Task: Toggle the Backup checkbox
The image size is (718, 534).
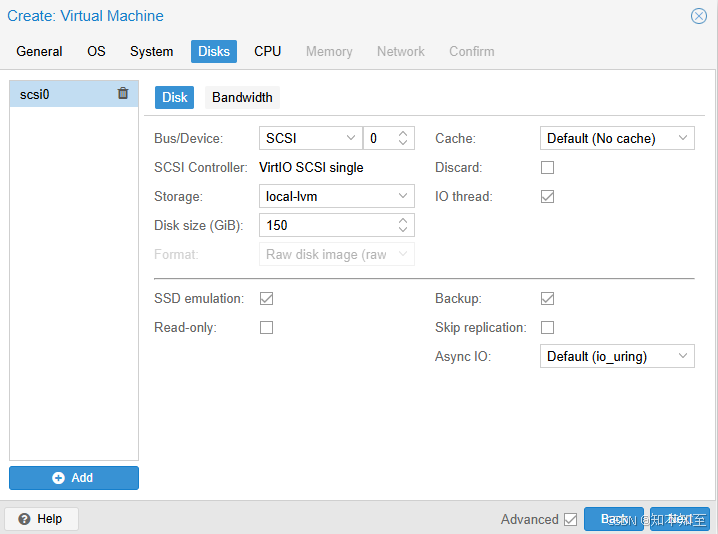Action: (547, 299)
